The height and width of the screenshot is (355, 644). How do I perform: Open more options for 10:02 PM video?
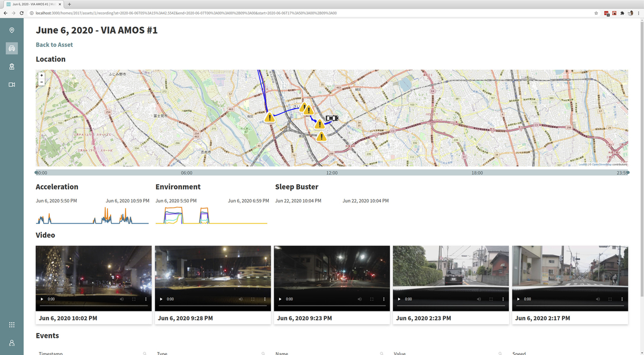(x=146, y=299)
